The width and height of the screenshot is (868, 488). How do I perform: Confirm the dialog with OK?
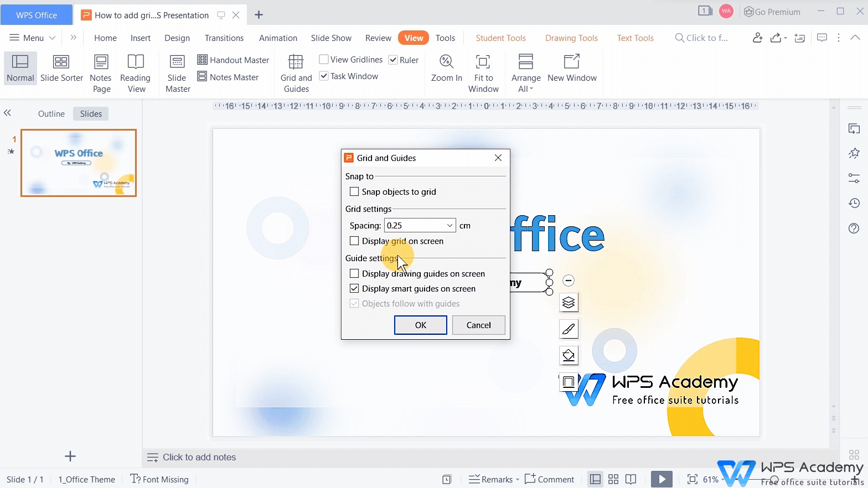coord(421,325)
